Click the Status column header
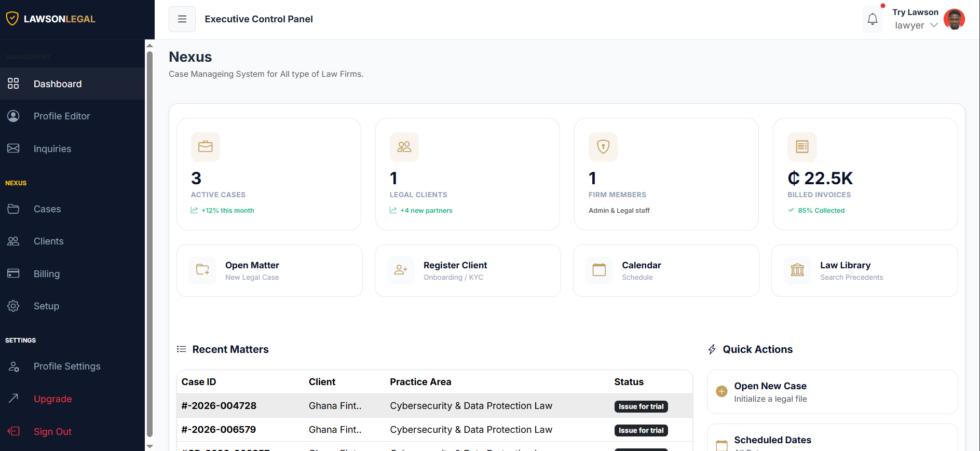980x451 pixels. [x=629, y=382]
